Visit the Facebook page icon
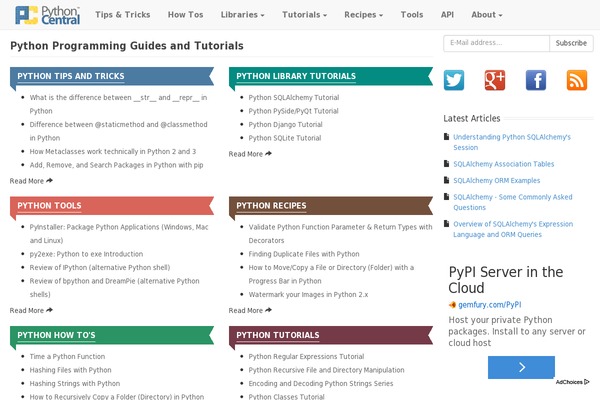This screenshot has height=400, width=600. click(x=536, y=80)
